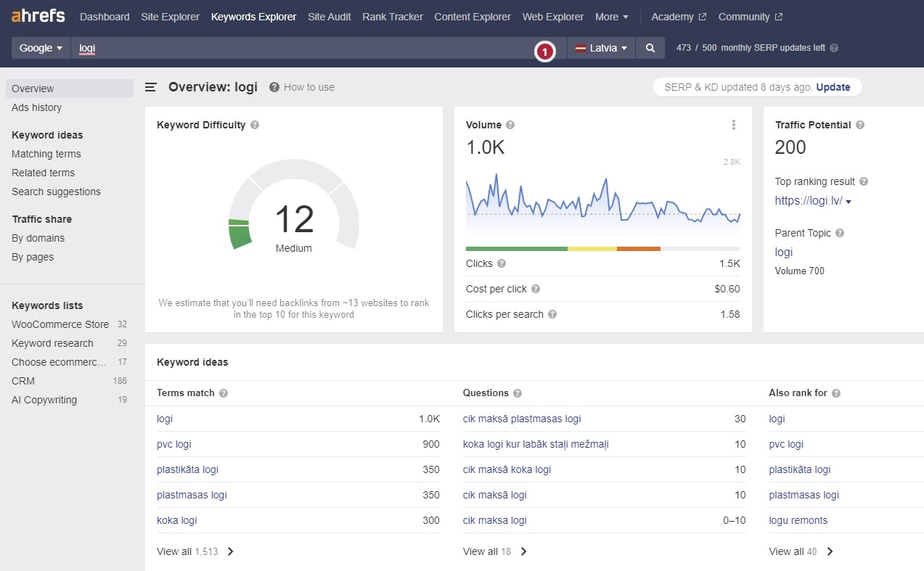Toggle the sidebar hamburger menu icon

point(151,87)
